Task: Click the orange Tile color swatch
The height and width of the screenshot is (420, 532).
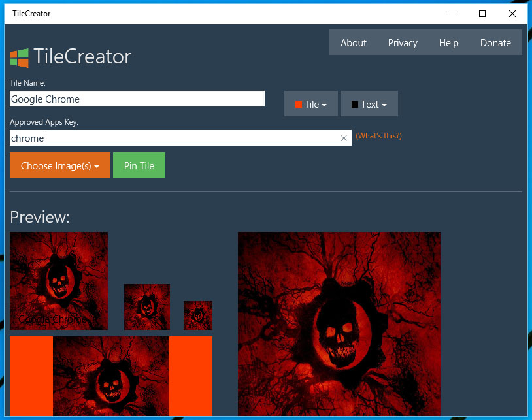Action: tap(299, 105)
